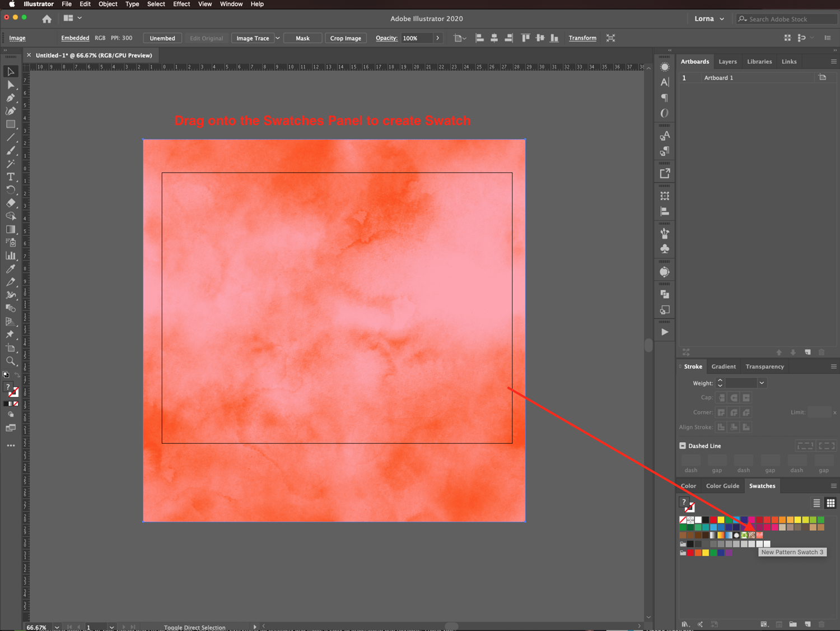
Task: Select the Direct Selection tool
Action: click(x=11, y=85)
